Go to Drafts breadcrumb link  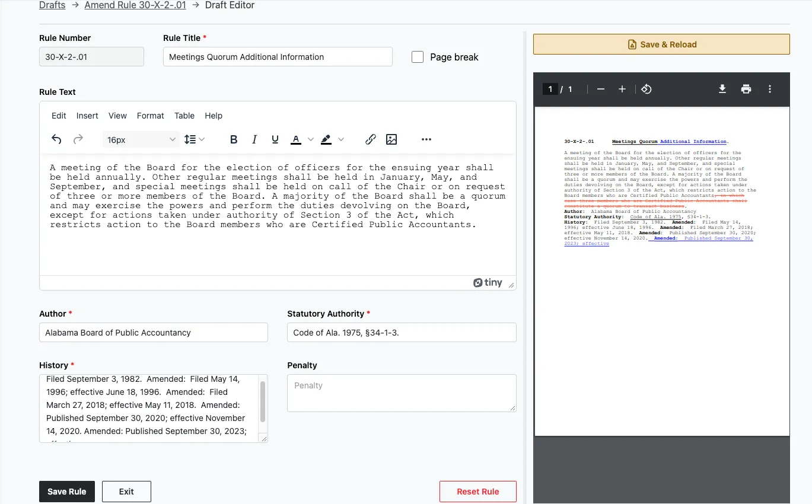52,5
